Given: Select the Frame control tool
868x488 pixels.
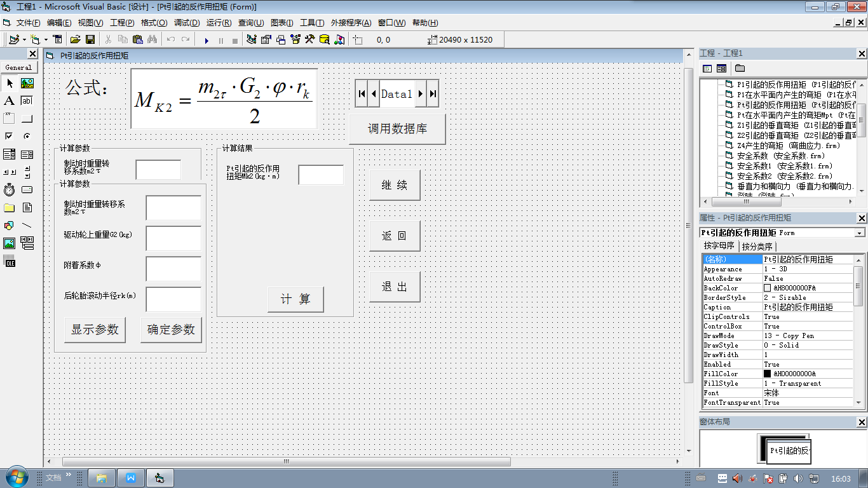Looking at the screenshot, I should point(10,119).
